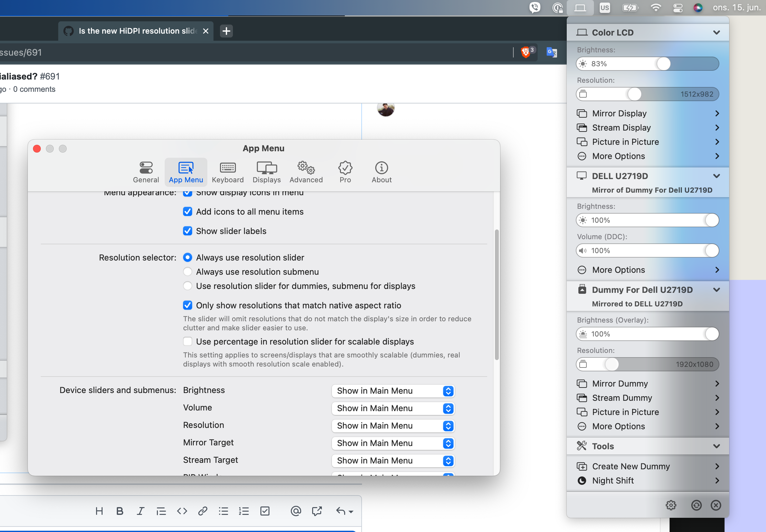Click the Color LCD brightness slider knob

pos(663,64)
